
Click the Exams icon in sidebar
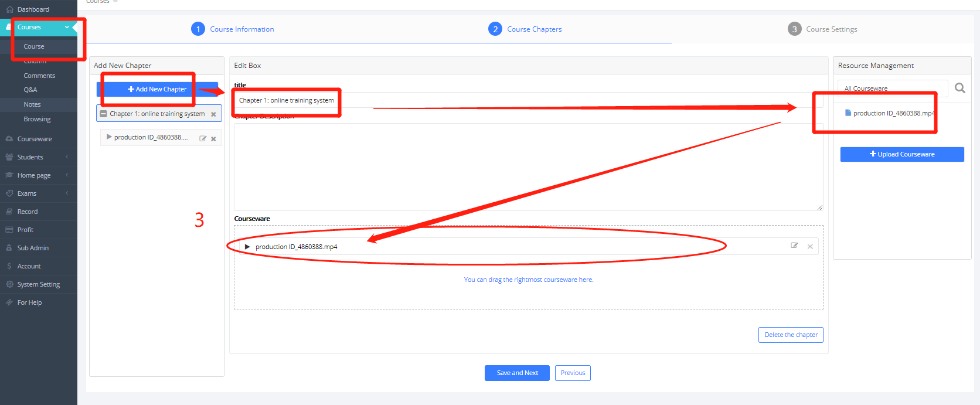coord(9,193)
